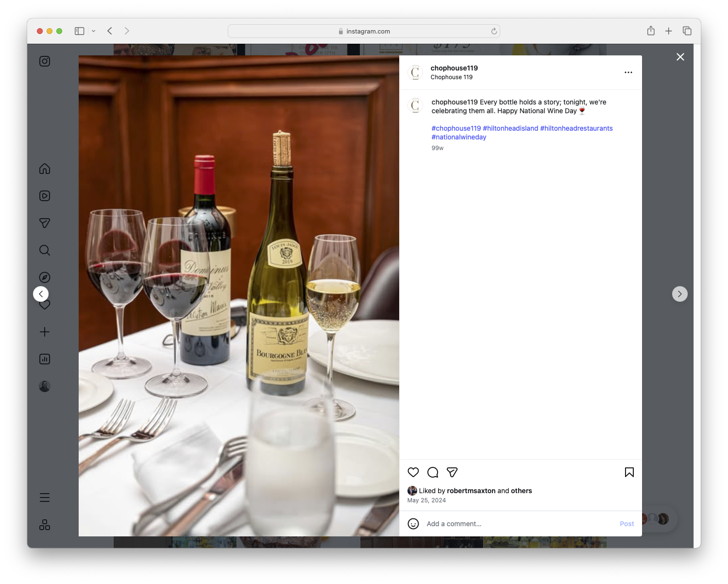Go back using the previous post arrow
Screen dimensions: 728x584
(x=41, y=293)
